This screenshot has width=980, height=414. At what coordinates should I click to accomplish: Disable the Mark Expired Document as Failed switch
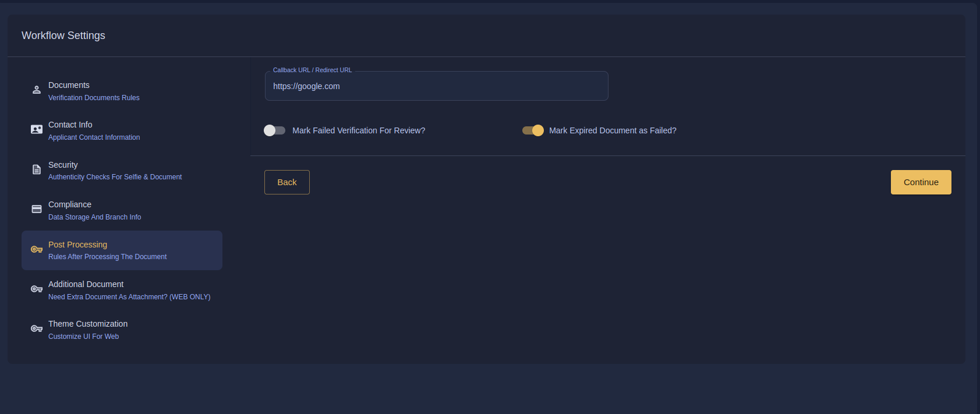[x=533, y=130]
